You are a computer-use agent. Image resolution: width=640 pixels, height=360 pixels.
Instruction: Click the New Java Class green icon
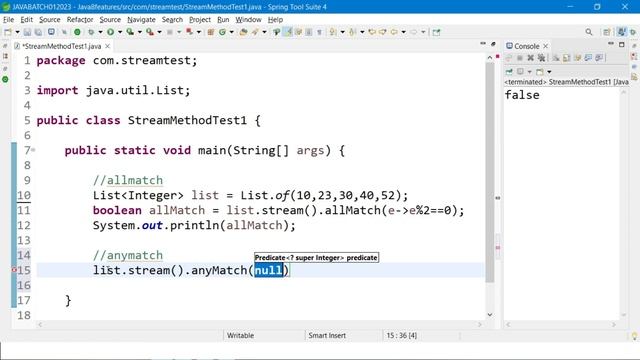222,32
